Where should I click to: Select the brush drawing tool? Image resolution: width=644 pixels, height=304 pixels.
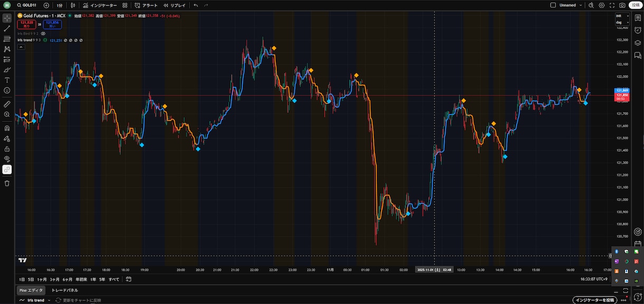tap(7, 70)
